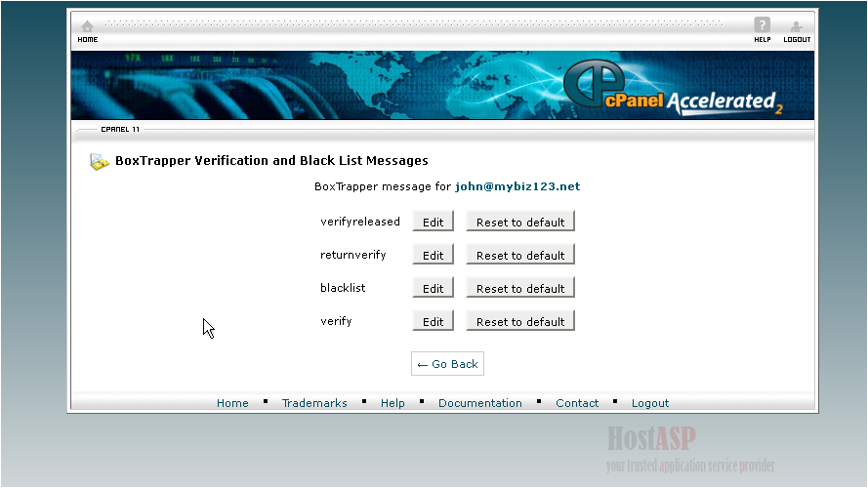
Task: Go to Trademarks in the footer
Action: pyautogui.click(x=314, y=403)
